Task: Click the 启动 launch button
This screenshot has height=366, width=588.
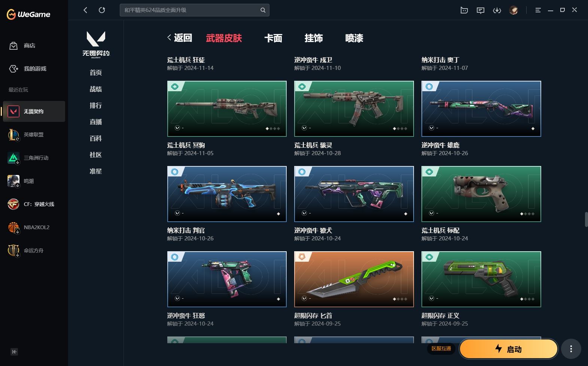Action: [x=509, y=349]
